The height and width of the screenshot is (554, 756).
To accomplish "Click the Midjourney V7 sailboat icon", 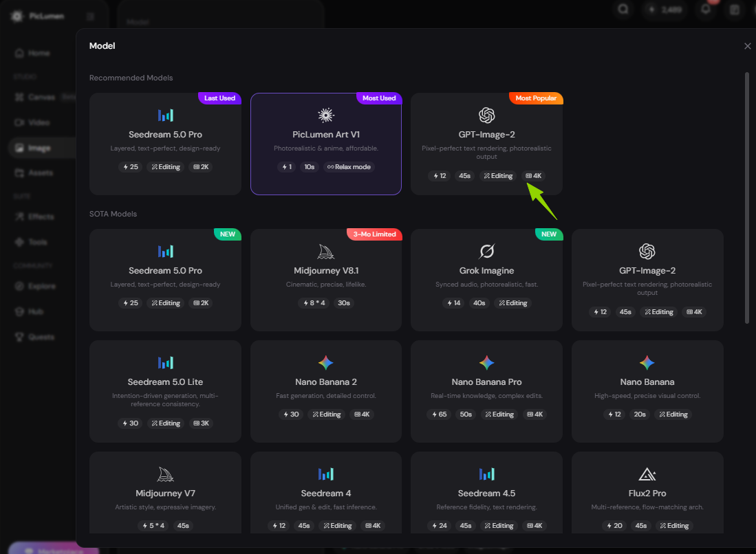I will click(x=165, y=474).
